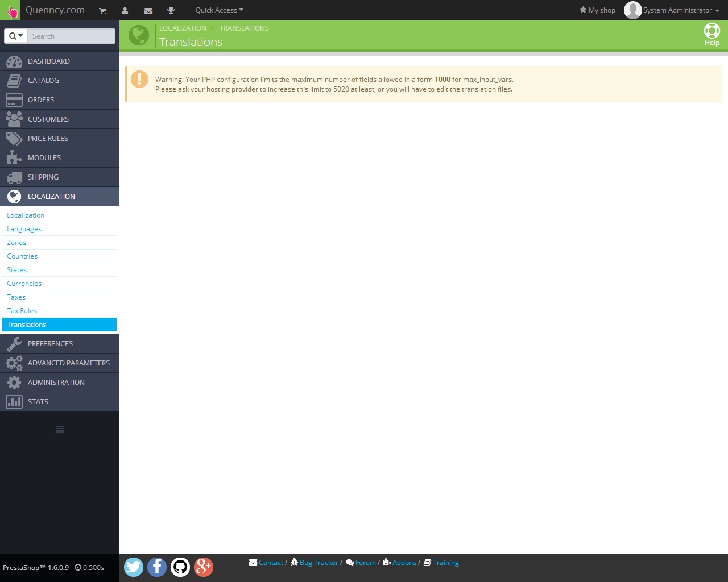Open the Catalog menu

click(x=60, y=81)
